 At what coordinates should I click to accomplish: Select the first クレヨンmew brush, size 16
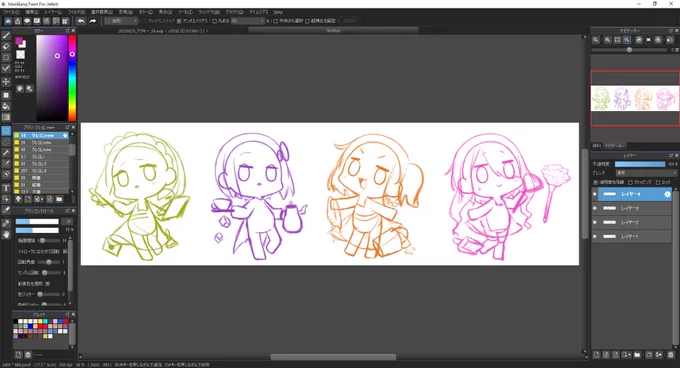tap(41, 136)
